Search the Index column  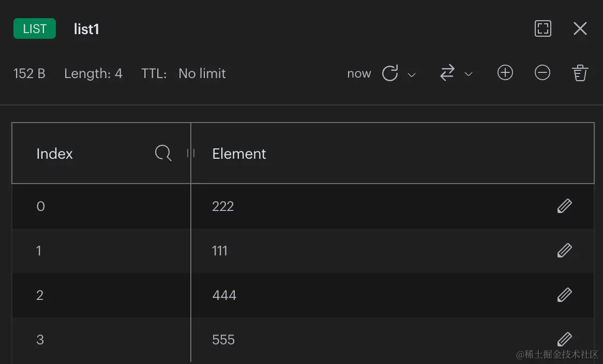click(x=163, y=153)
